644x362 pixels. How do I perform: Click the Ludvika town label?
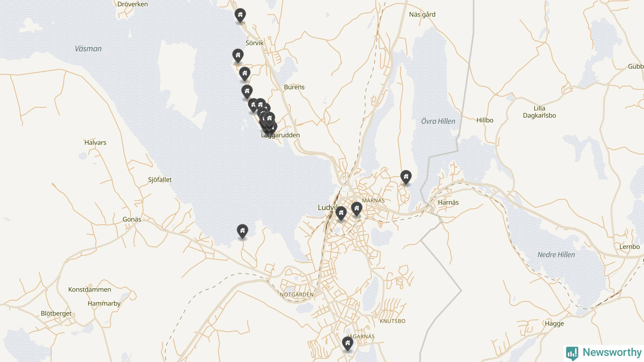pyautogui.click(x=327, y=207)
